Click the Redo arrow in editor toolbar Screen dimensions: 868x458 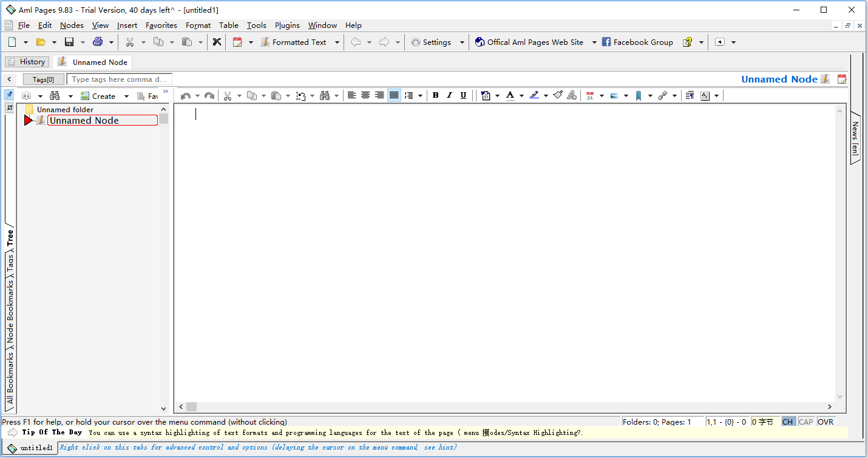pos(209,96)
